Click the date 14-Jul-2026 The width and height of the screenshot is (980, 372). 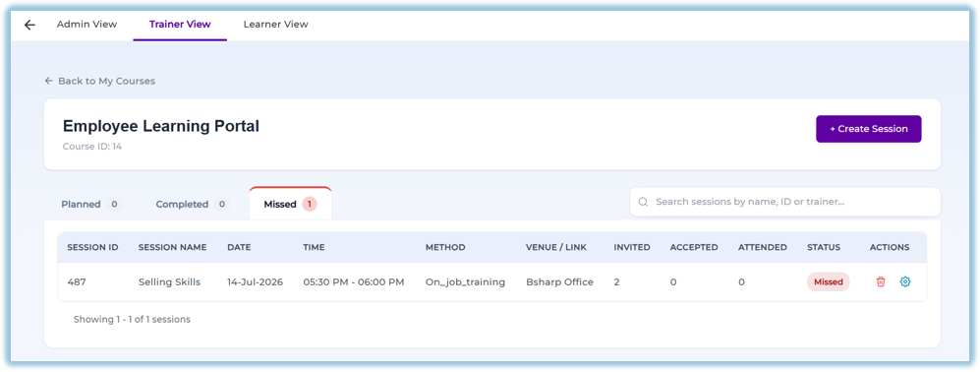[x=255, y=281]
